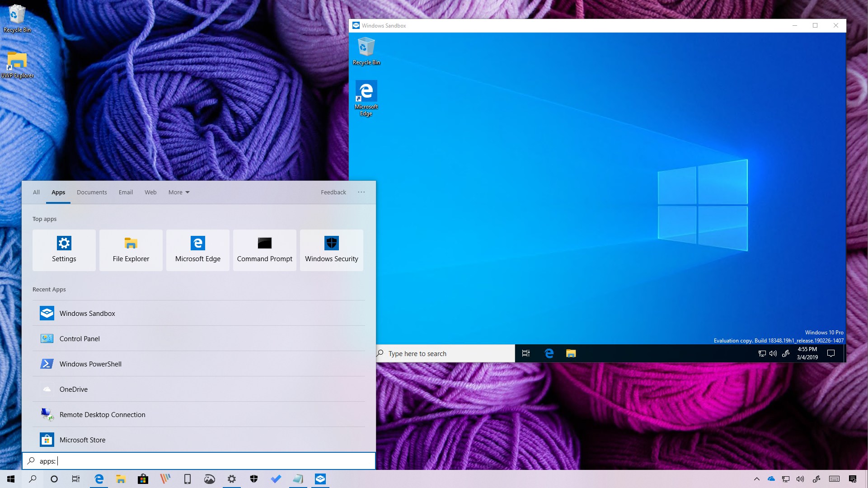The image size is (868, 488).
Task: Open host Action Center notifications
Action: coord(853,479)
